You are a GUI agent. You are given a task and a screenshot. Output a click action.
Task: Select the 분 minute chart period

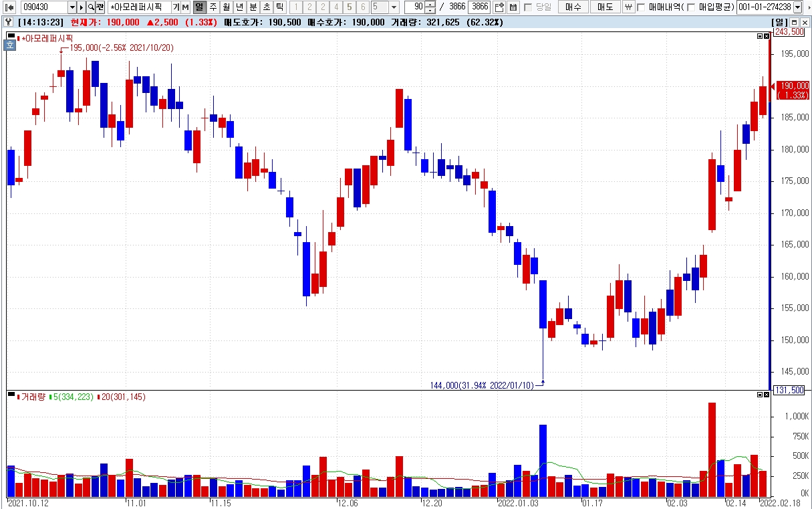click(x=253, y=7)
